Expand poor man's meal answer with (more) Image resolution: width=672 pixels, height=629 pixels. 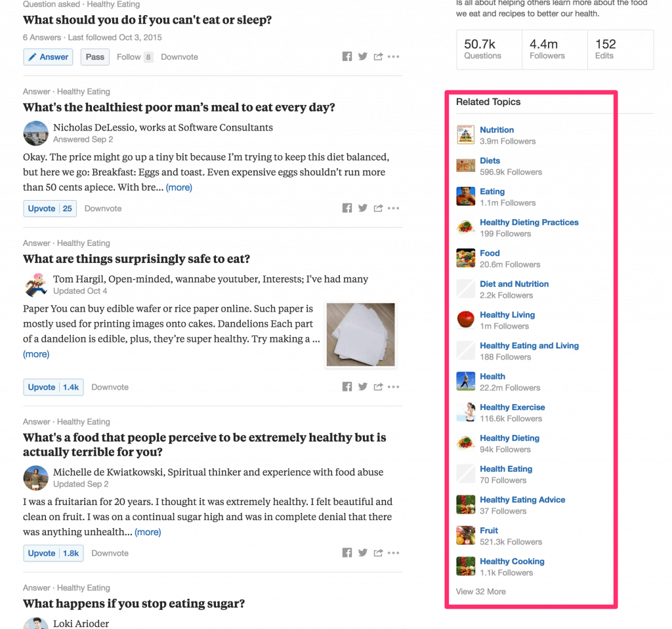pos(178,188)
